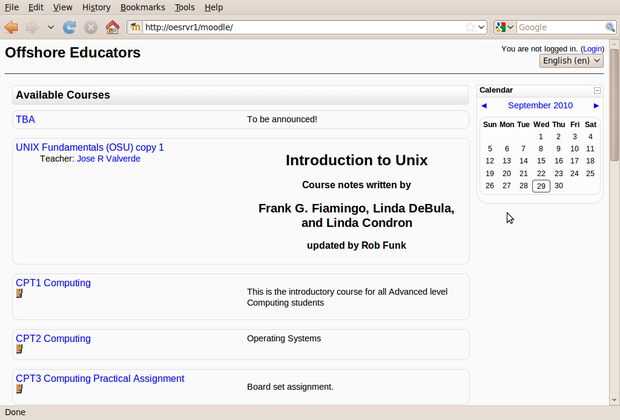This screenshot has width=620, height=420.
Task: Open the English (en) language dropdown
Action: (571, 61)
